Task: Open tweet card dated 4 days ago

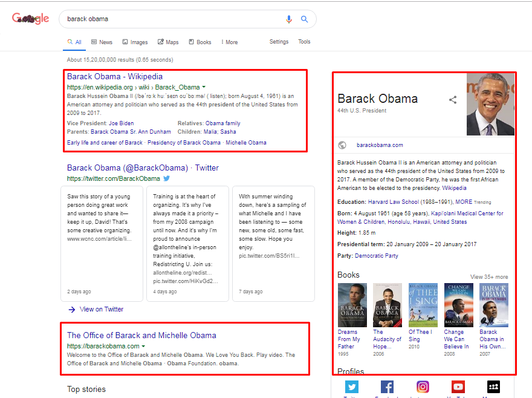Action: [187, 244]
